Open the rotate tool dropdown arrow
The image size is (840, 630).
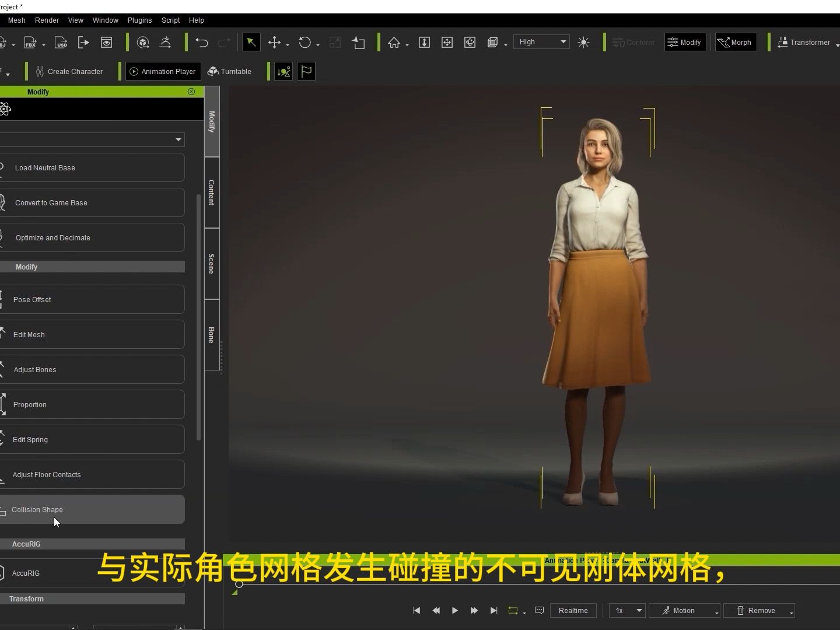[318, 45]
